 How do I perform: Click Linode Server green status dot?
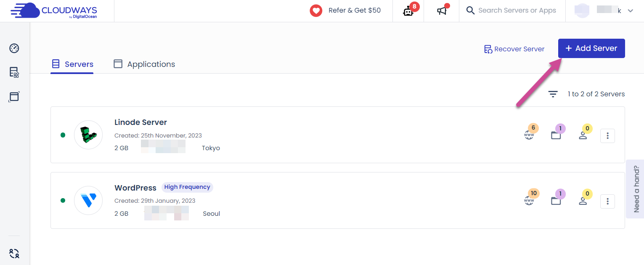[x=63, y=135]
